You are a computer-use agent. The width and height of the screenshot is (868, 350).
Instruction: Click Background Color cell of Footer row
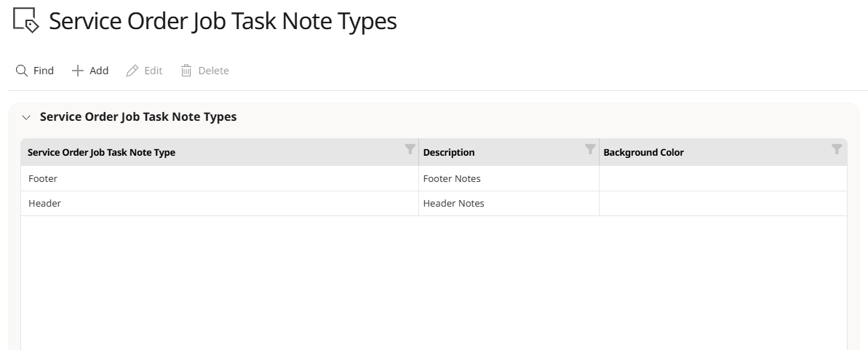coord(723,178)
